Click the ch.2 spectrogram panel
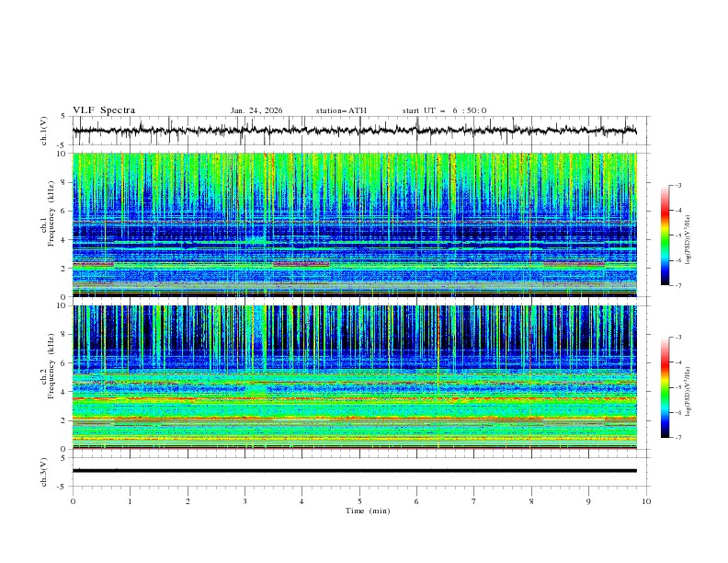728x563 pixels. pos(355,377)
